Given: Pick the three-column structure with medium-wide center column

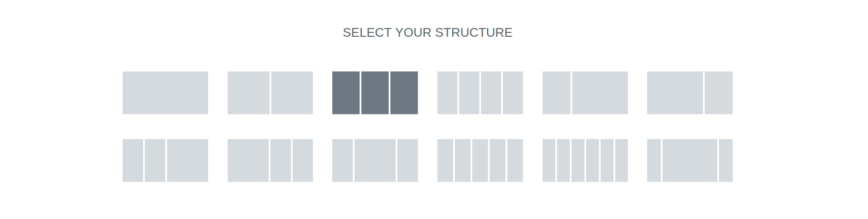Looking at the screenshot, I should [x=375, y=161].
